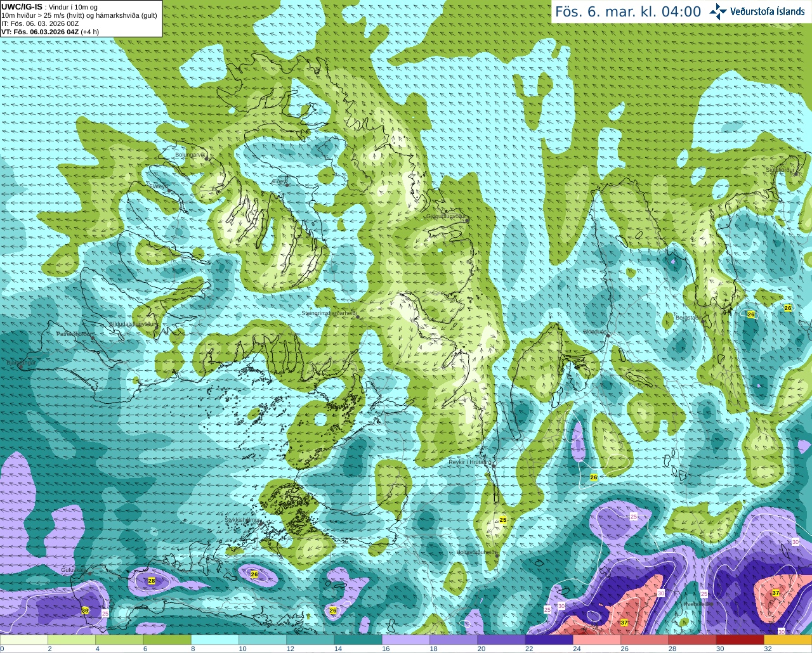Pick the olive green 6–8 legend swatch
Image resolution: width=812 pixels, height=653 pixels.
pyautogui.click(x=167, y=640)
